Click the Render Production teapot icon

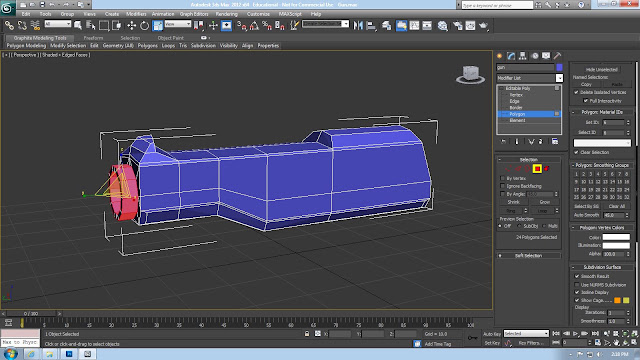[484, 26]
